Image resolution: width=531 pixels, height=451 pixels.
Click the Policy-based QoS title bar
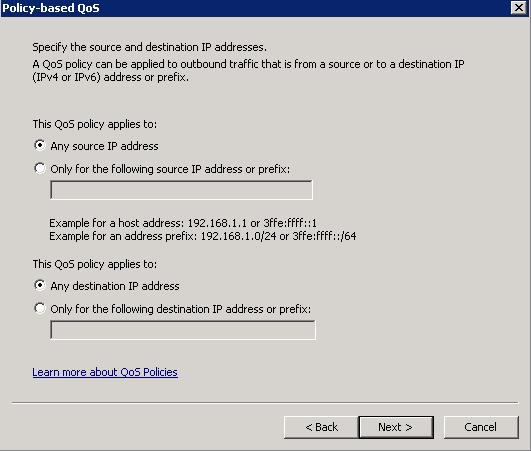click(x=254, y=8)
